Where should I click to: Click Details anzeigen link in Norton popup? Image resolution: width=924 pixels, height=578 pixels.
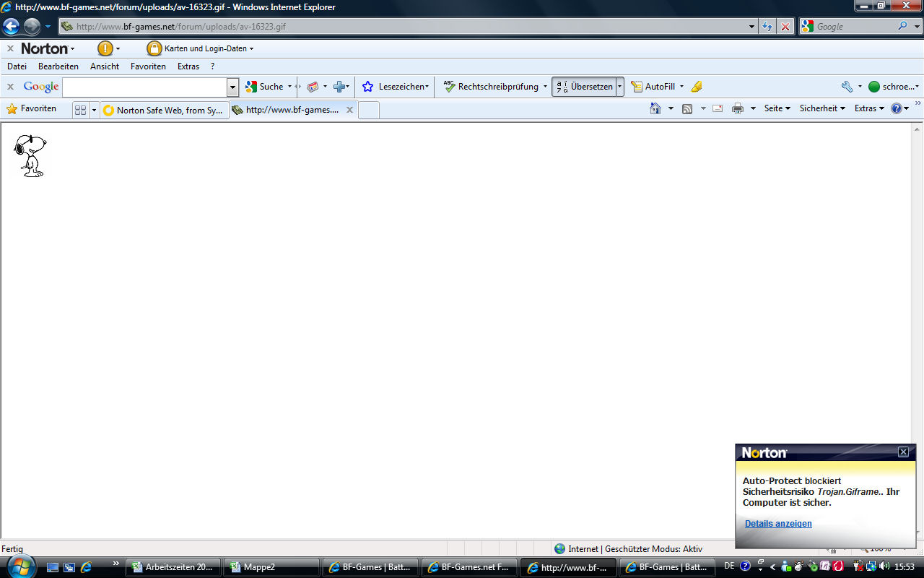(x=778, y=524)
